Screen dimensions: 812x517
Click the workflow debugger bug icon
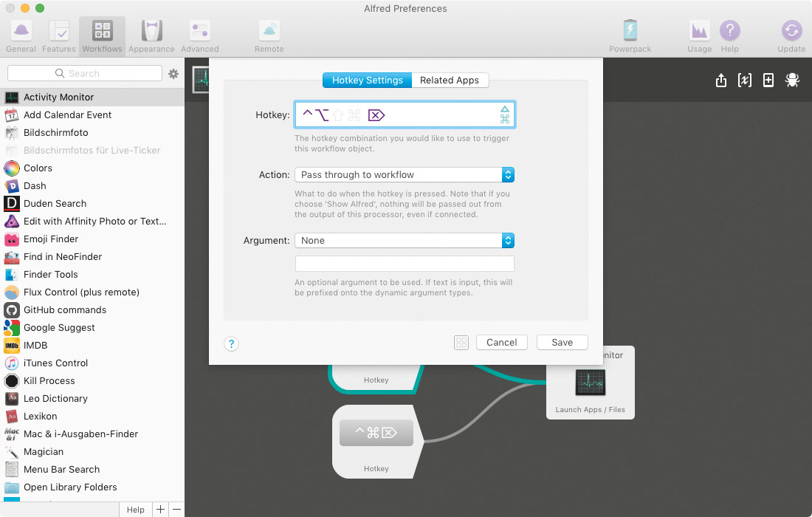[x=792, y=81]
